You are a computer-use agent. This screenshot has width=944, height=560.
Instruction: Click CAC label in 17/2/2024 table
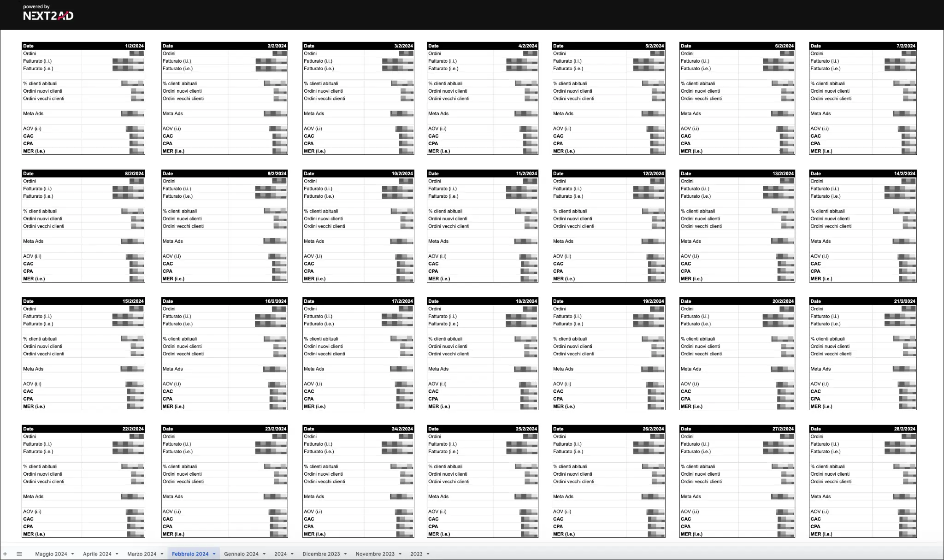309,391
